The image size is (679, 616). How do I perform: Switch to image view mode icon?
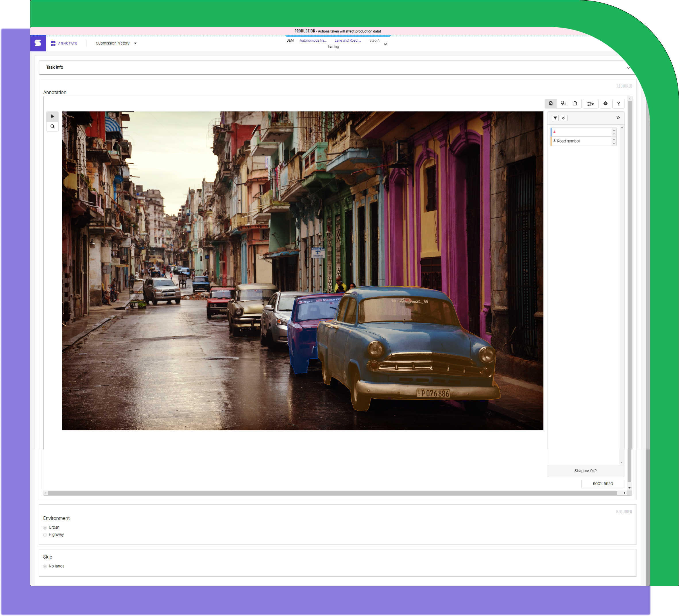tap(551, 104)
